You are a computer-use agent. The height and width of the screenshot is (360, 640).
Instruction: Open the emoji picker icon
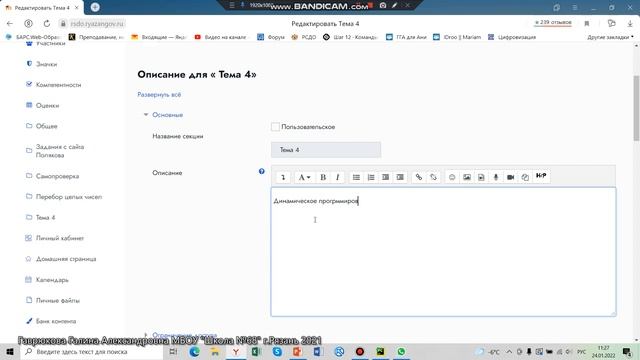tap(452, 177)
